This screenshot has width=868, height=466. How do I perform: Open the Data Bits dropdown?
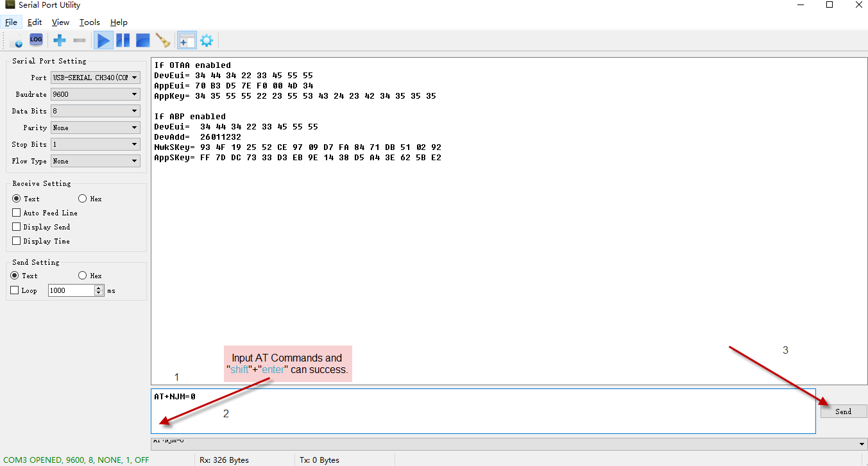point(96,111)
